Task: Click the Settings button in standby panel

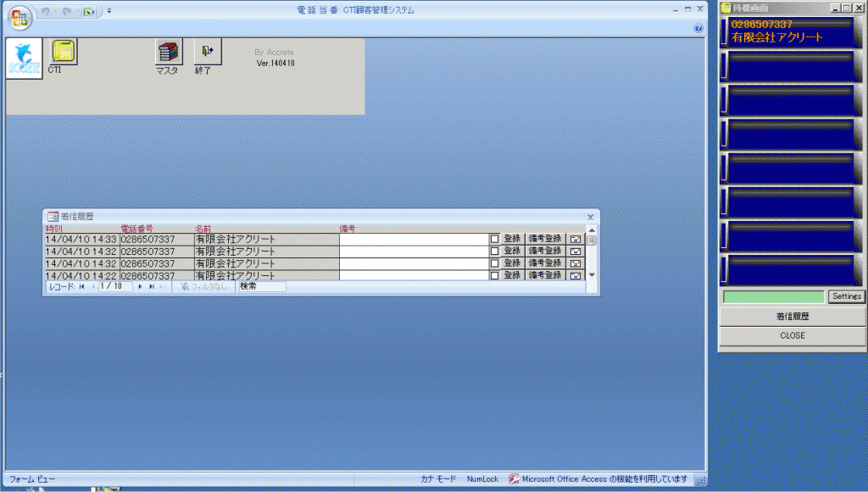Action: 846,297
